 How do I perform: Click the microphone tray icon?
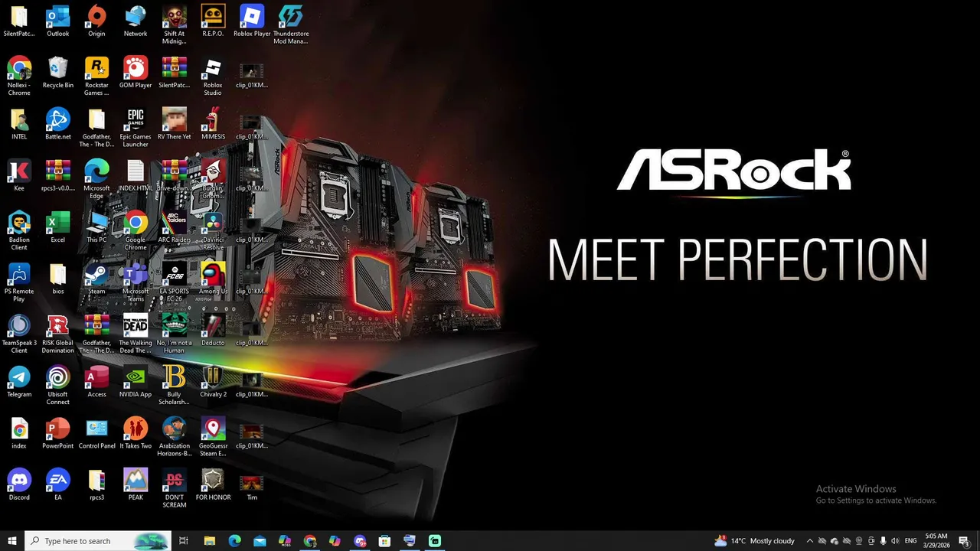pyautogui.click(x=883, y=541)
